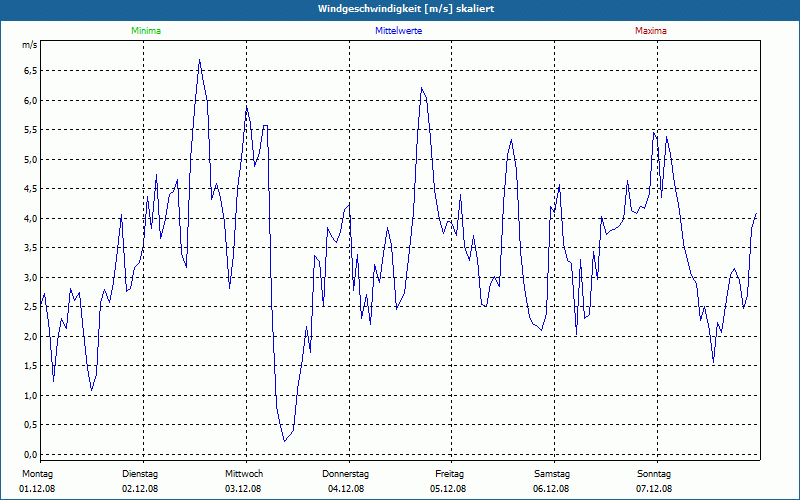Select the 3,0 y-axis tick label
The image size is (800, 500).
[x=30, y=278]
